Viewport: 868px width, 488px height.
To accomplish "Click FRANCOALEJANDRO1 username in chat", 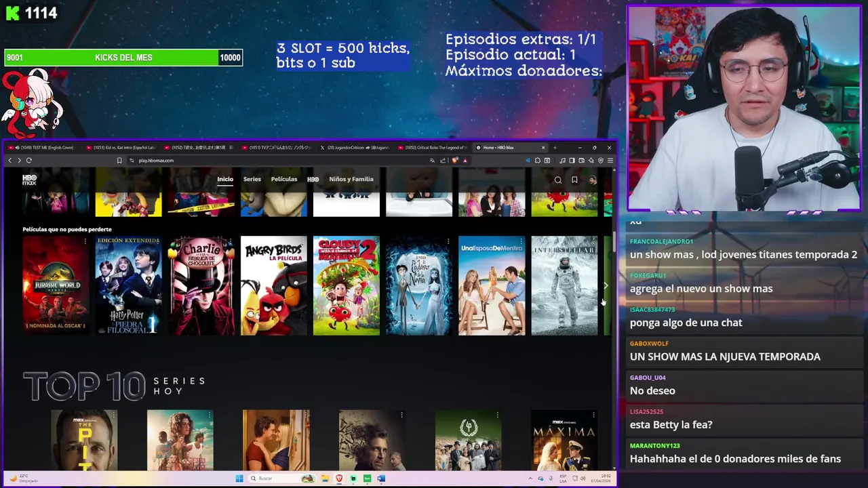I will tap(661, 241).
